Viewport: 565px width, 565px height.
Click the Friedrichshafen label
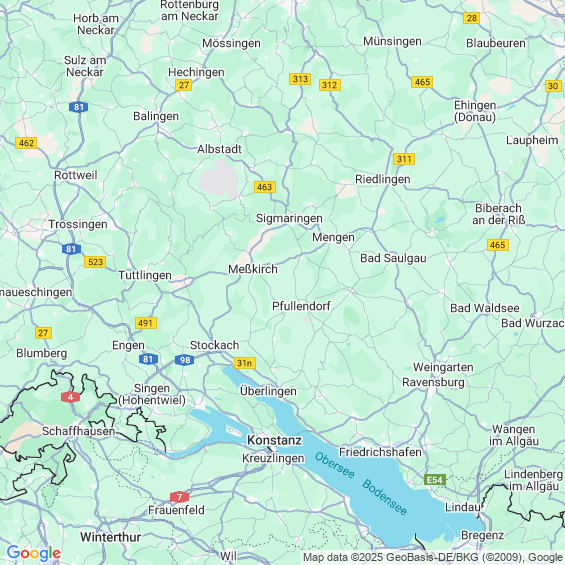pyautogui.click(x=380, y=452)
